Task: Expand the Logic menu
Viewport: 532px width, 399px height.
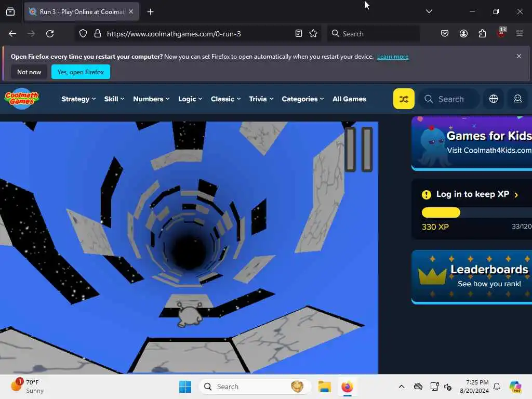Action: tap(190, 99)
